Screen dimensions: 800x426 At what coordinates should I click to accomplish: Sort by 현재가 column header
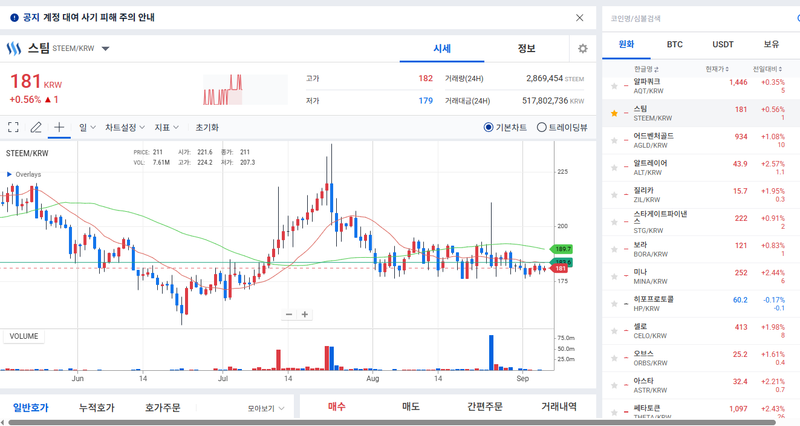[717, 69]
